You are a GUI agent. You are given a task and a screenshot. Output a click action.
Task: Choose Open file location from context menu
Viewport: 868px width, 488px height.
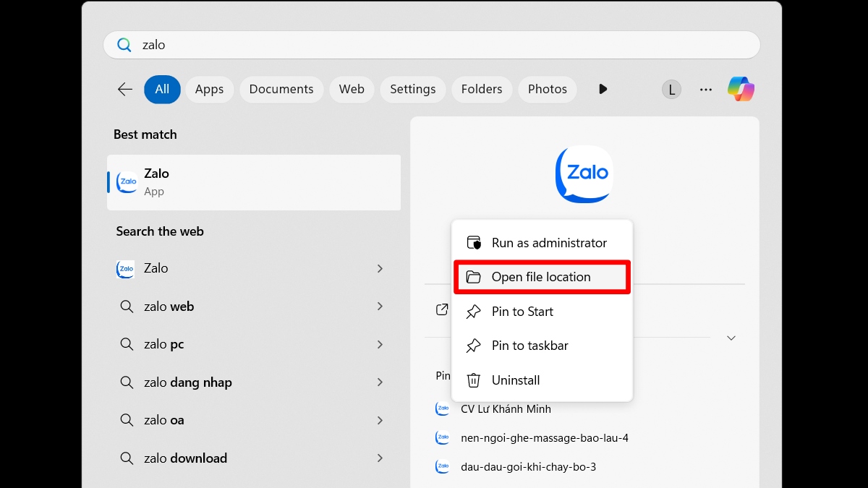(x=542, y=277)
